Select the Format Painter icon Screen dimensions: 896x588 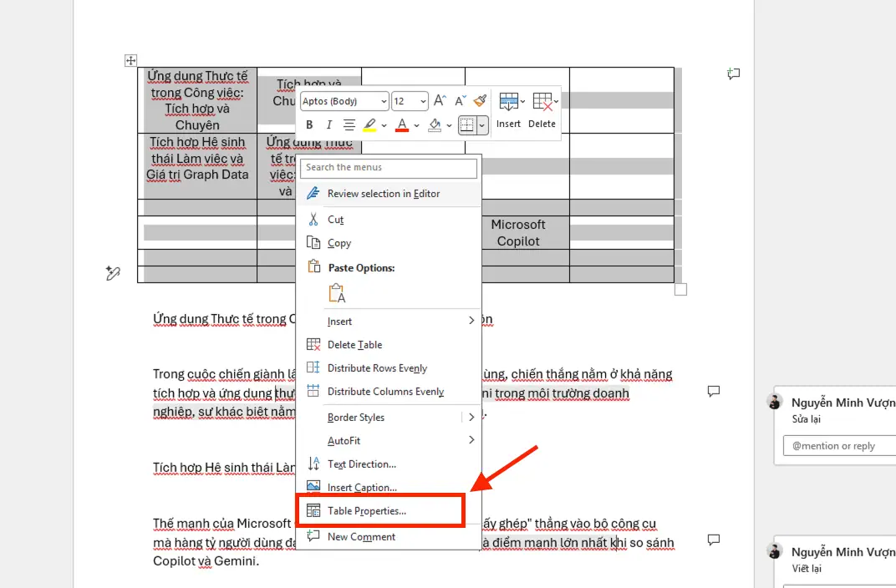point(480,100)
